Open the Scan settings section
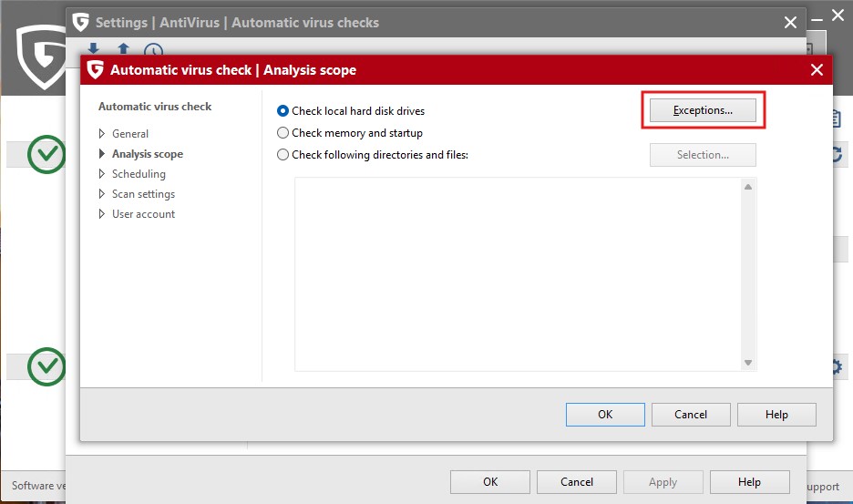This screenshot has width=853, height=504. point(144,194)
